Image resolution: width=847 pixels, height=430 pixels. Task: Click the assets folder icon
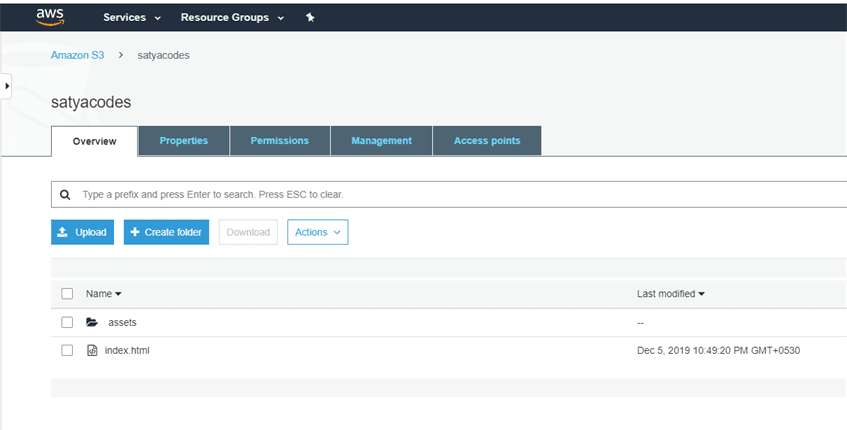click(92, 323)
